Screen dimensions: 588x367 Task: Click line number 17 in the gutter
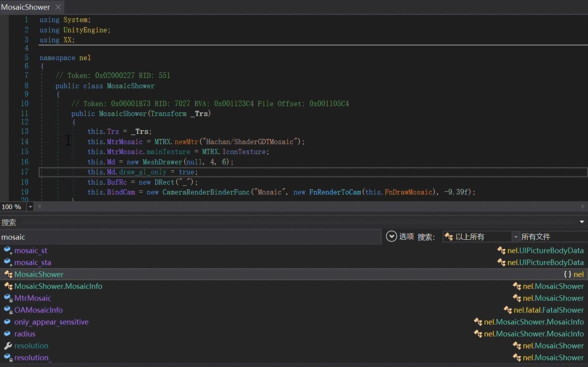click(x=24, y=172)
